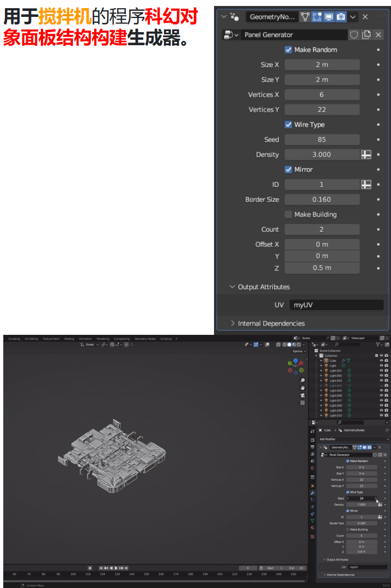Image resolution: width=391 pixels, height=588 pixels.
Task: Click pin icon in Properties breadcrumb row
Action: pyautogui.click(x=387, y=430)
